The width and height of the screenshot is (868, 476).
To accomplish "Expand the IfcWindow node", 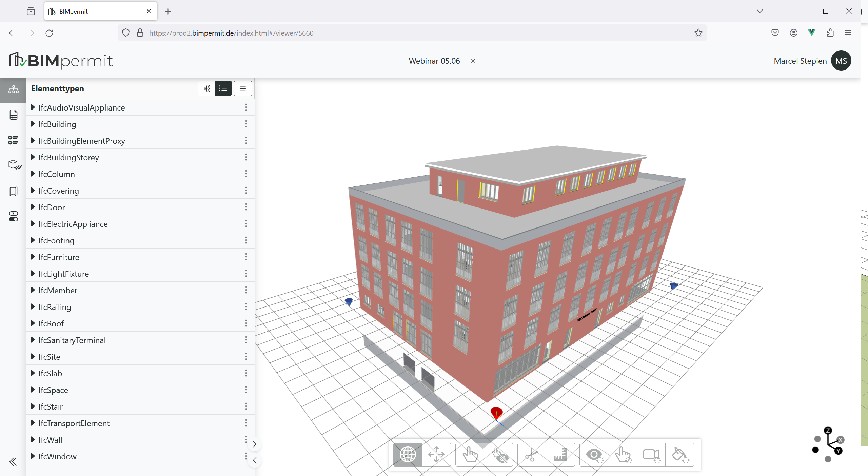I will (x=33, y=456).
